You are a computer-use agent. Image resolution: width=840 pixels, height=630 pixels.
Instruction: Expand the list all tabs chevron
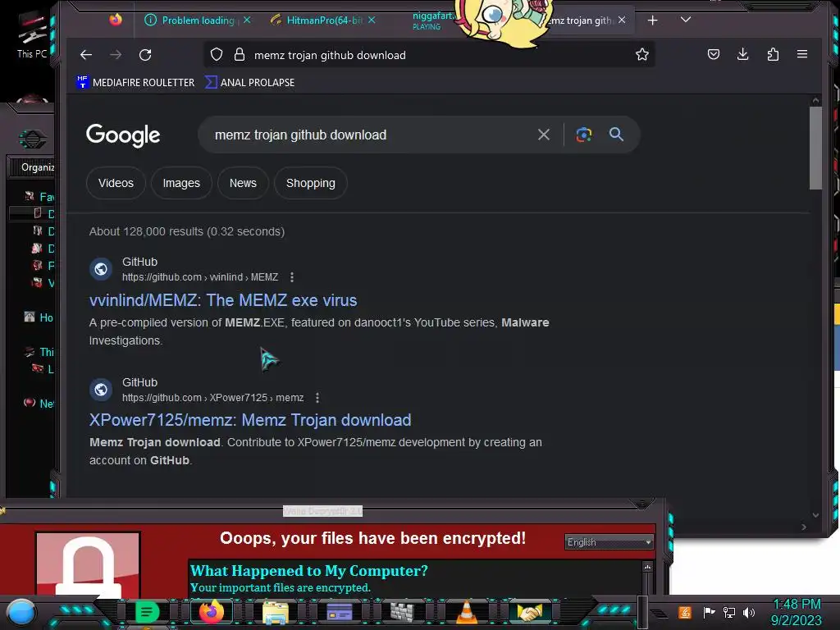[685, 20]
